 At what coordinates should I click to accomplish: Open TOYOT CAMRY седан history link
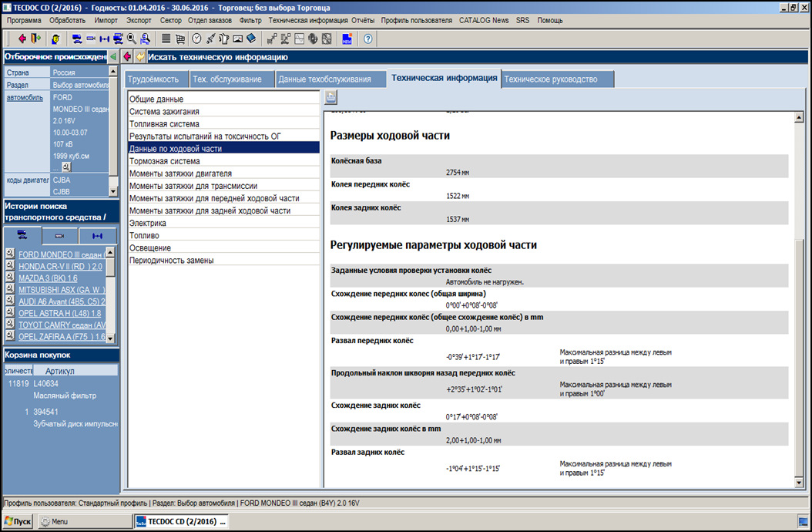[62, 325]
